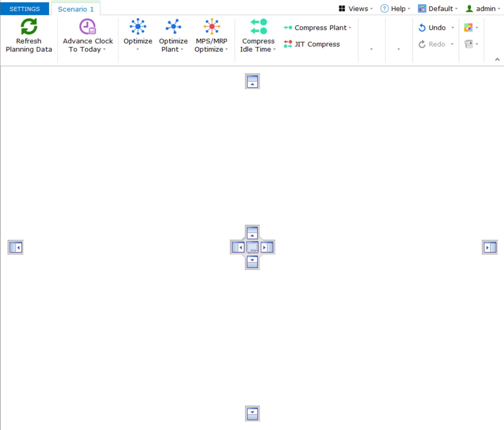Switch to the Scenario 1 tab
The height and width of the screenshot is (430, 504).
[76, 9]
